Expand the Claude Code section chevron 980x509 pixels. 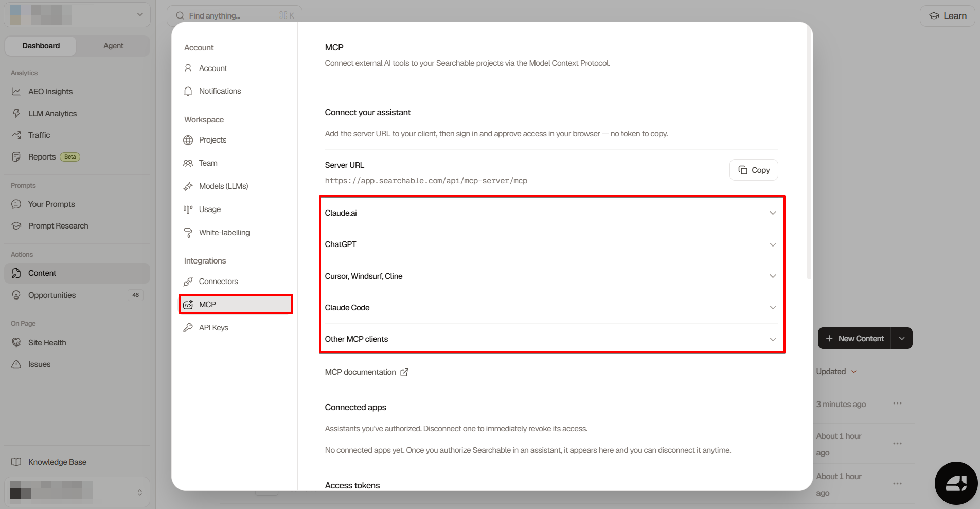[773, 308]
